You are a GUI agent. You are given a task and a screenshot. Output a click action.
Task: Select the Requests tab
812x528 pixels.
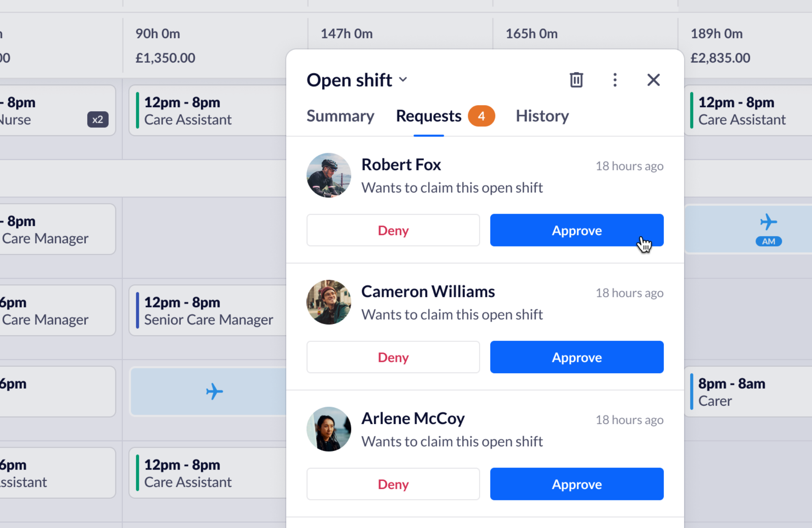(x=429, y=116)
